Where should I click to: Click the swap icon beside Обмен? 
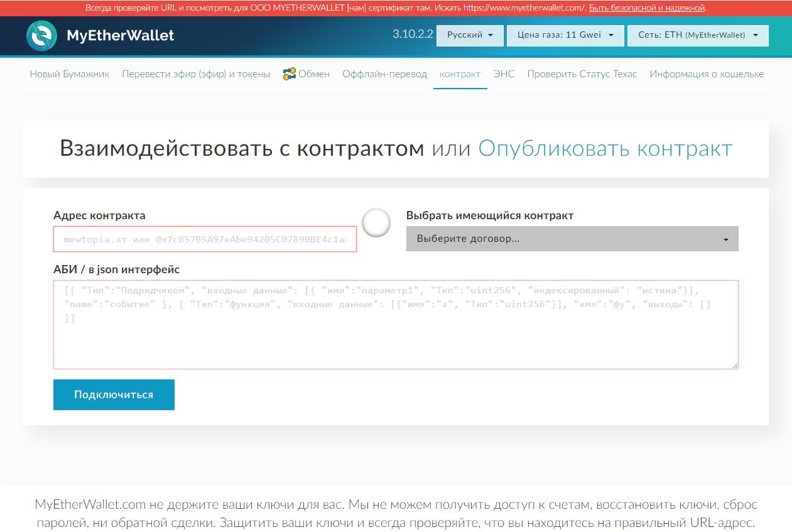tap(289, 74)
